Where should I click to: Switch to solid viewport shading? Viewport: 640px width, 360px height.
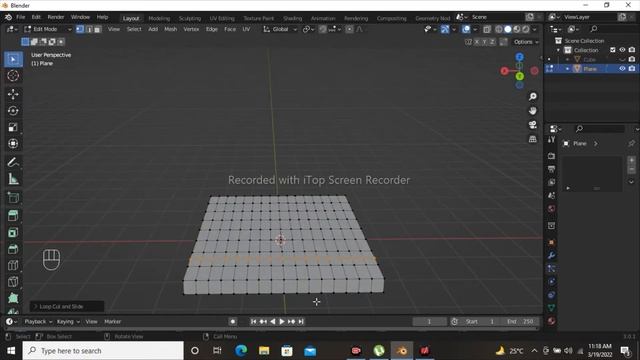pos(508,29)
